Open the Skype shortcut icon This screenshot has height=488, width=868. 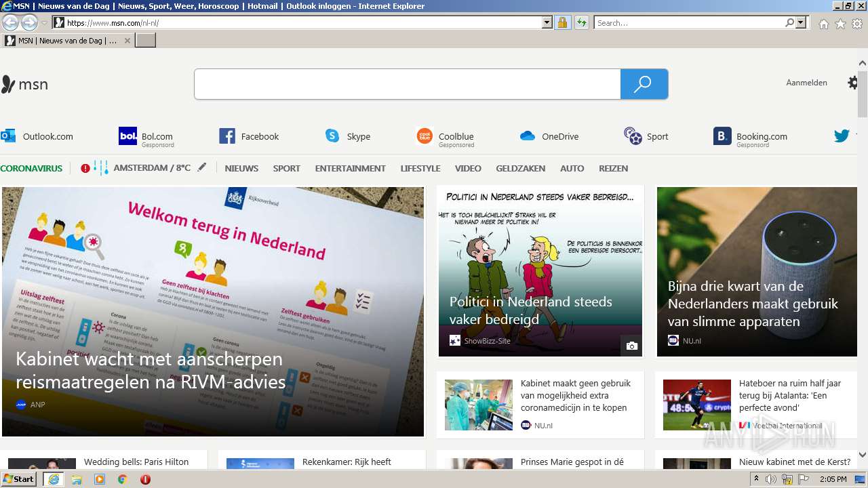point(332,136)
